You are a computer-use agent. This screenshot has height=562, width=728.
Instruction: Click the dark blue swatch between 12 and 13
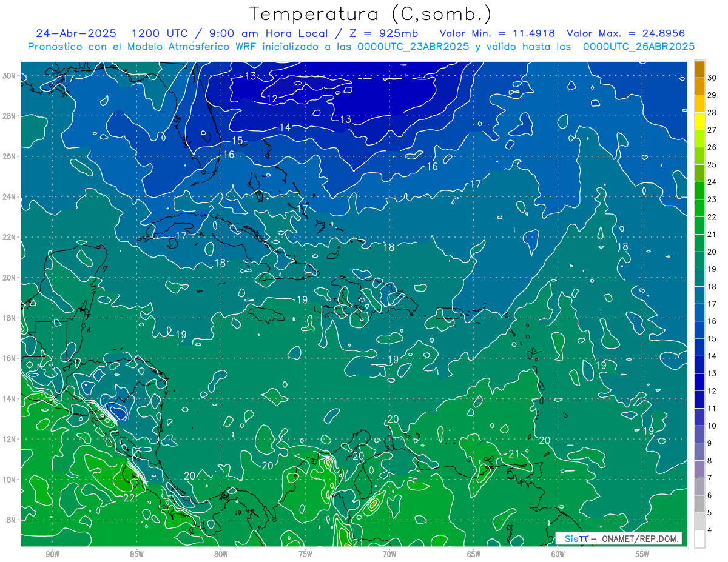point(700,383)
